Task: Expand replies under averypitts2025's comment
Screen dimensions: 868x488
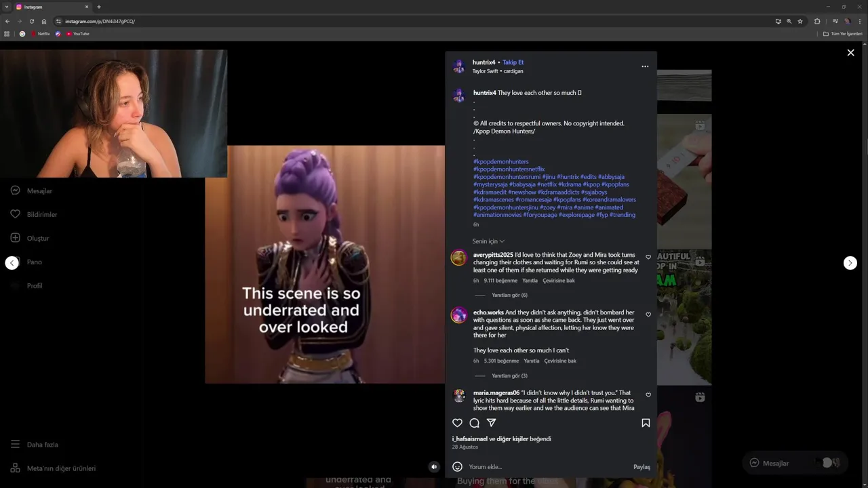Action: (509, 296)
